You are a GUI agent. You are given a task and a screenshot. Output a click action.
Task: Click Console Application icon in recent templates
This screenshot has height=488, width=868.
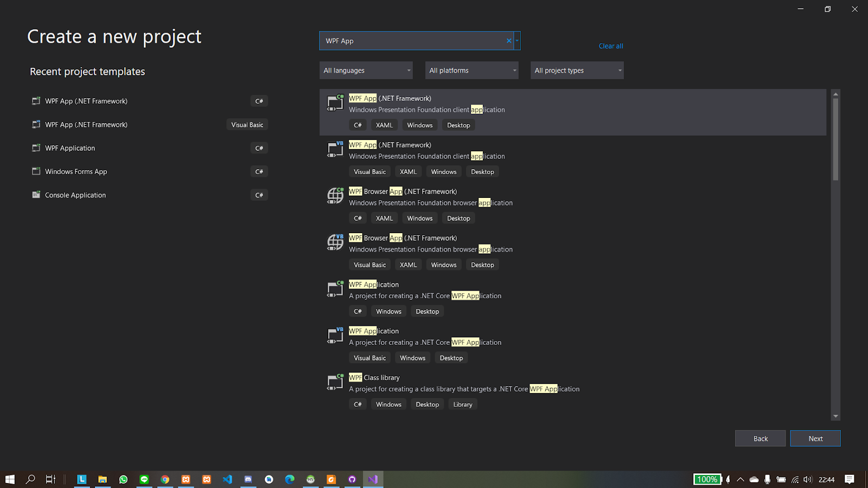(36, 195)
